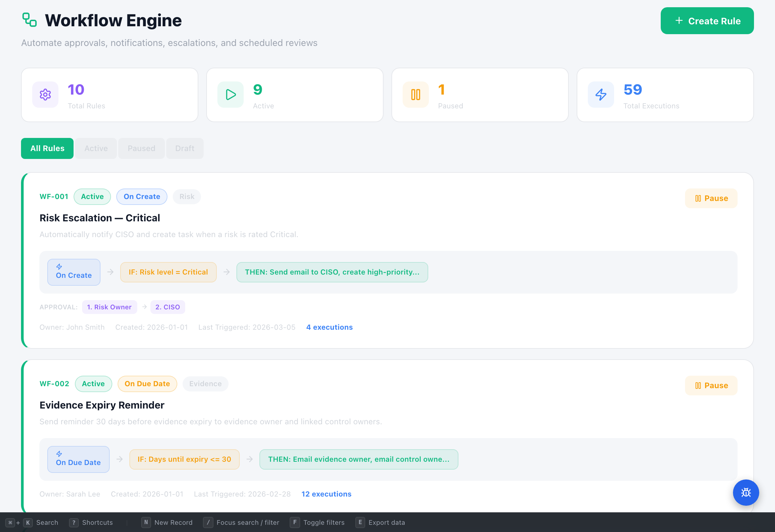Image resolution: width=775 pixels, height=532 pixels.
Task: Click the orange pause icon on Paused card
Action: pos(415,94)
